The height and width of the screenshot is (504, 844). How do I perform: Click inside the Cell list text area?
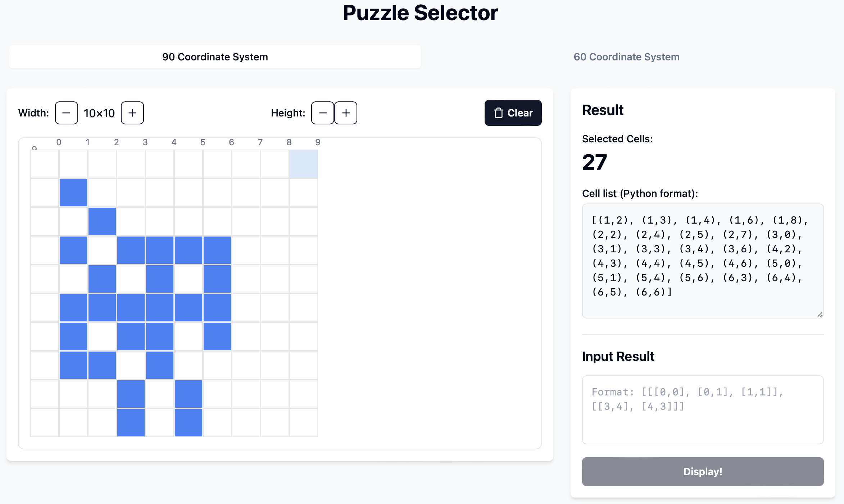pos(702,261)
